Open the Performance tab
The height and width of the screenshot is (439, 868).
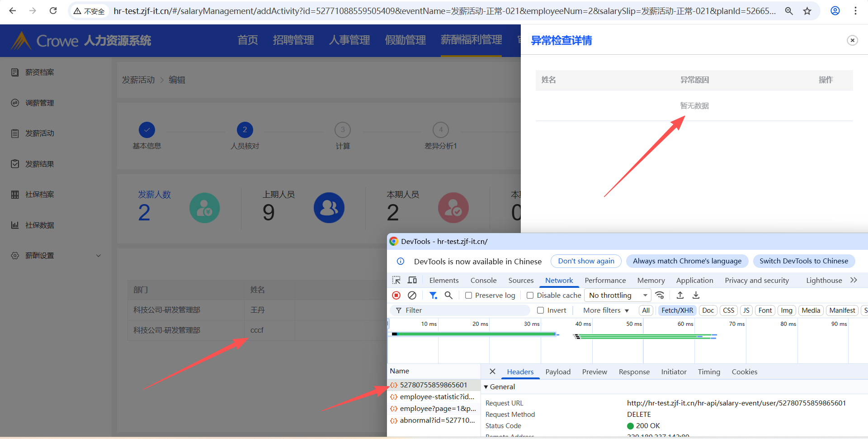[605, 280]
